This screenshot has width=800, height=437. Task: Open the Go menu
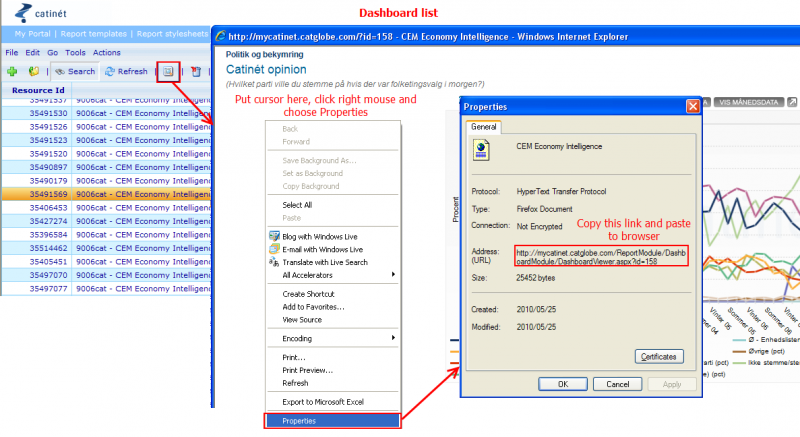point(53,53)
